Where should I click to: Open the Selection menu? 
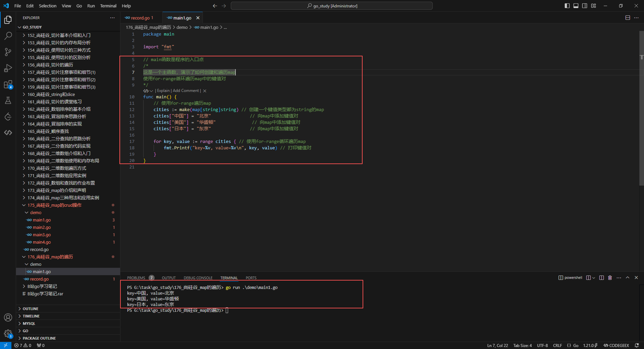click(48, 6)
